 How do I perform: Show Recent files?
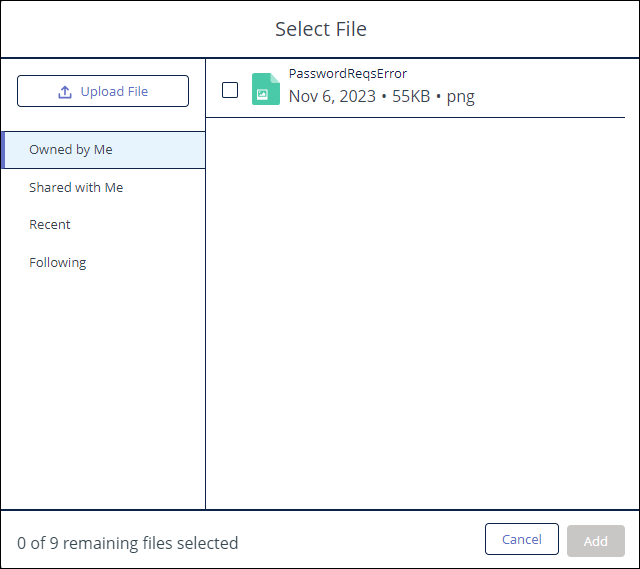pyautogui.click(x=50, y=224)
